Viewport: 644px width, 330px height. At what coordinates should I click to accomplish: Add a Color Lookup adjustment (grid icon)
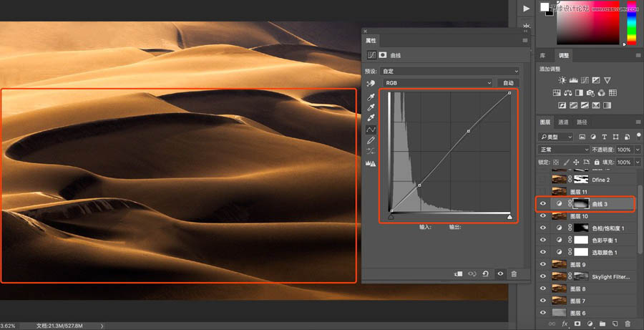coord(613,93)
